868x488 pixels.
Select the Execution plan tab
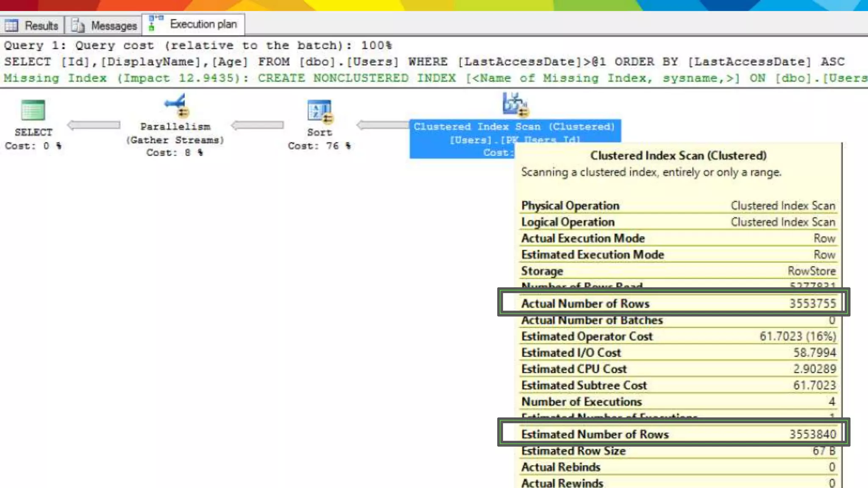pos(203,24)
